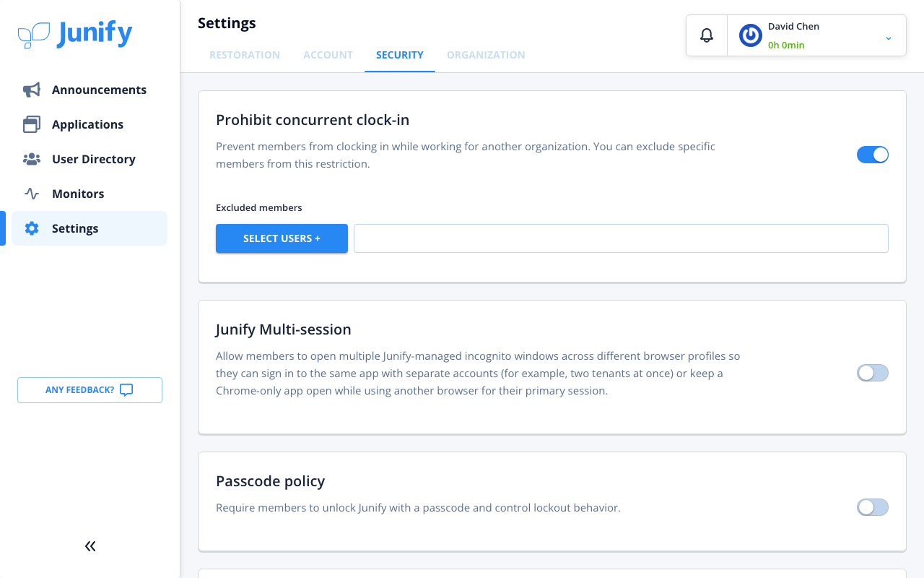Click the Junify wordmark text
Viewport: 924px width, 578px height.
(x=95, y=34)
